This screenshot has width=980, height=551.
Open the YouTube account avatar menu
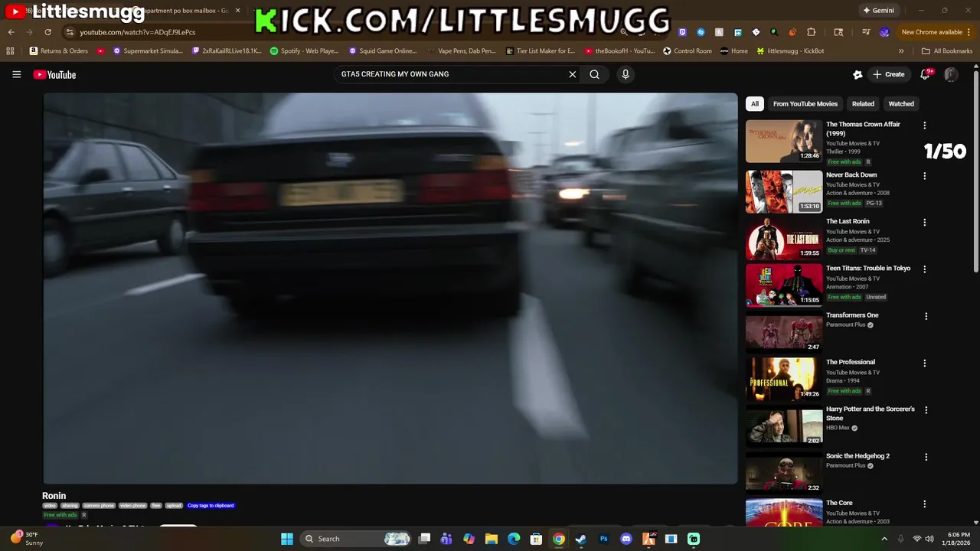click(x=951, y=74)
